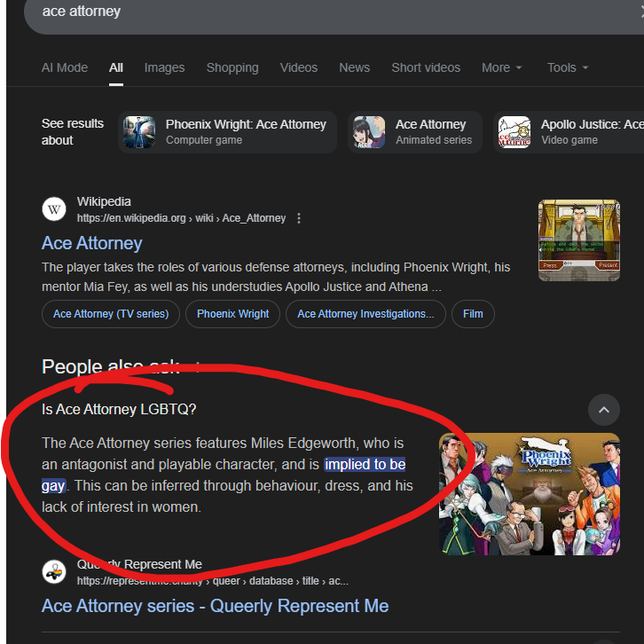Screen dimensions: 644x644
Task: Collapse the 'Is Ace Attorney LGBTQ?' answer
Action: click(x=603, y=410)
